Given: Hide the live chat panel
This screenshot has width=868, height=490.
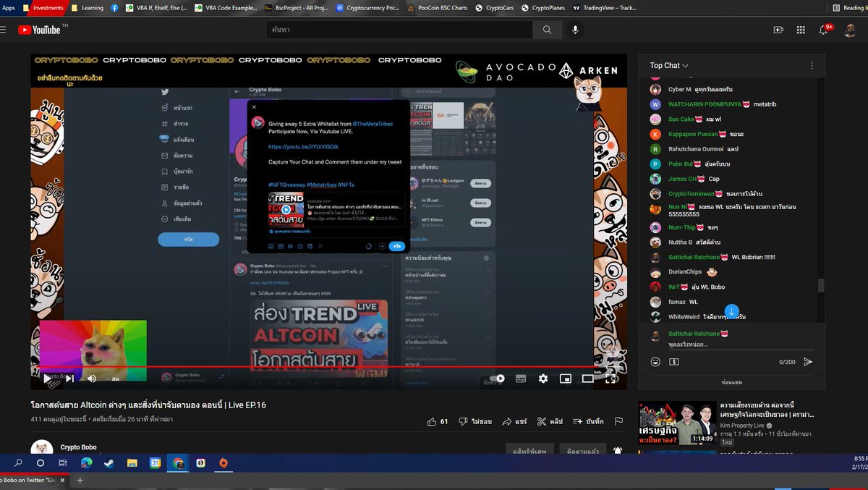Looking at the screenshot, I should tap(731, 382).
